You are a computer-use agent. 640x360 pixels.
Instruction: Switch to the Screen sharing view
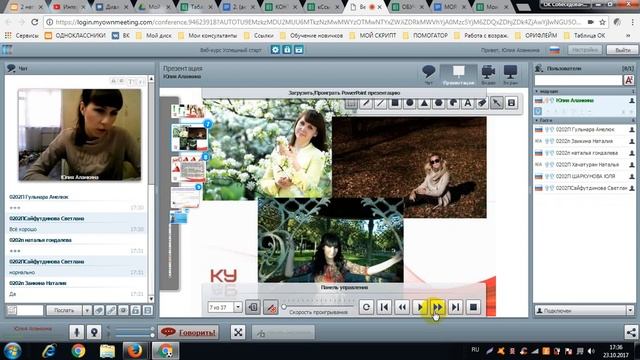coord(510,75)
